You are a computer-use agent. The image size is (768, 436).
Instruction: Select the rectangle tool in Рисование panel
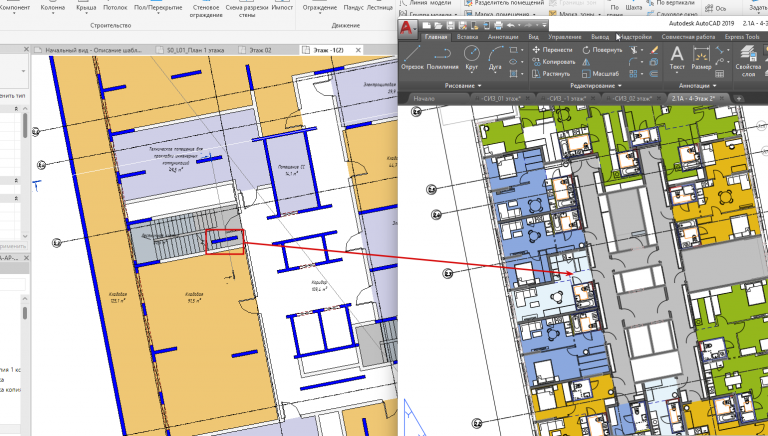[513, 50]
